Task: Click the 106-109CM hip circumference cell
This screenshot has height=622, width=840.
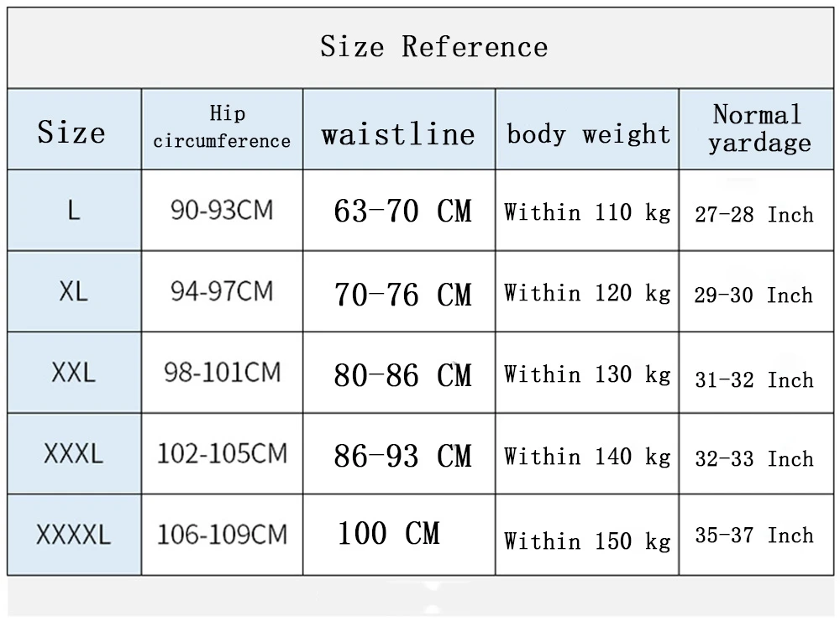Action: pyautogui.click(x=222, y=534)
